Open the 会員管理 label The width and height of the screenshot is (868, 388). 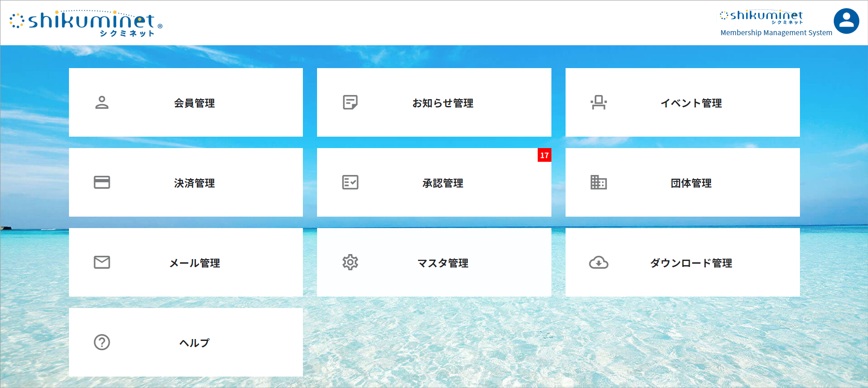point(195,103)
